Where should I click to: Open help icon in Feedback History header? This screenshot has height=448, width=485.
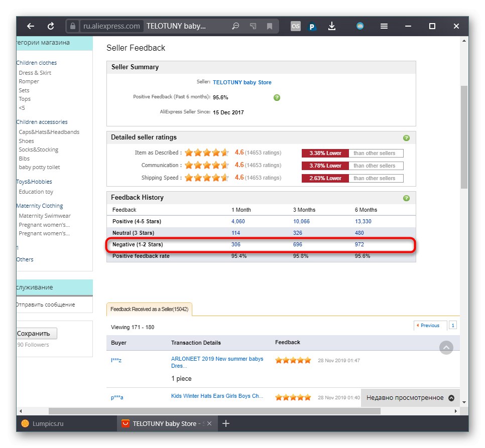(407, 198)
